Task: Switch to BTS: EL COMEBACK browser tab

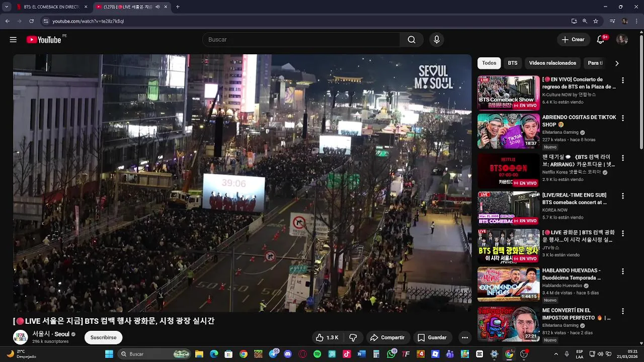Action: (x=52, y=7)
